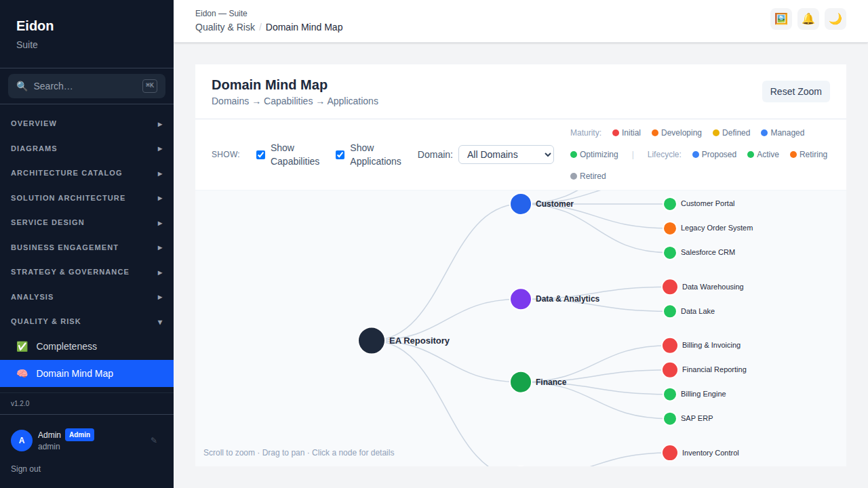Expand the Strategy & Governance section
This screenshot has height=488, width=868.
87,272
